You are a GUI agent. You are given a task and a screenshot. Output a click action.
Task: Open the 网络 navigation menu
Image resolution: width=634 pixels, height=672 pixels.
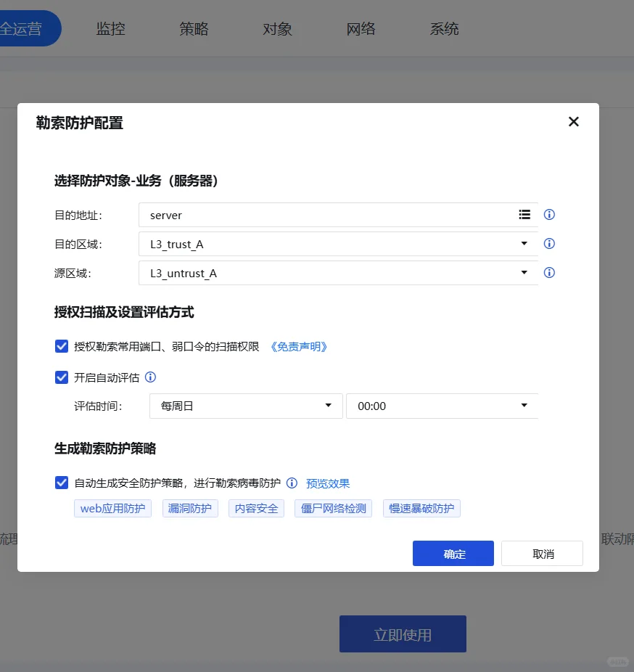pos(361,29)
